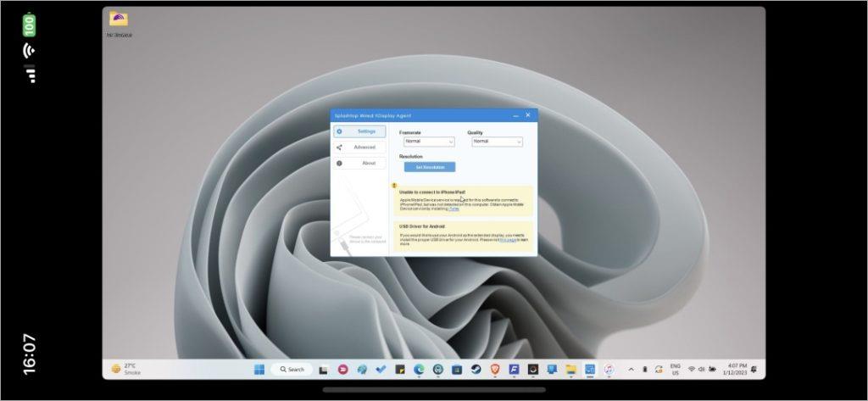Switch the ENG US input language
This screenshot has width=868, height=401.
[676, 370]
